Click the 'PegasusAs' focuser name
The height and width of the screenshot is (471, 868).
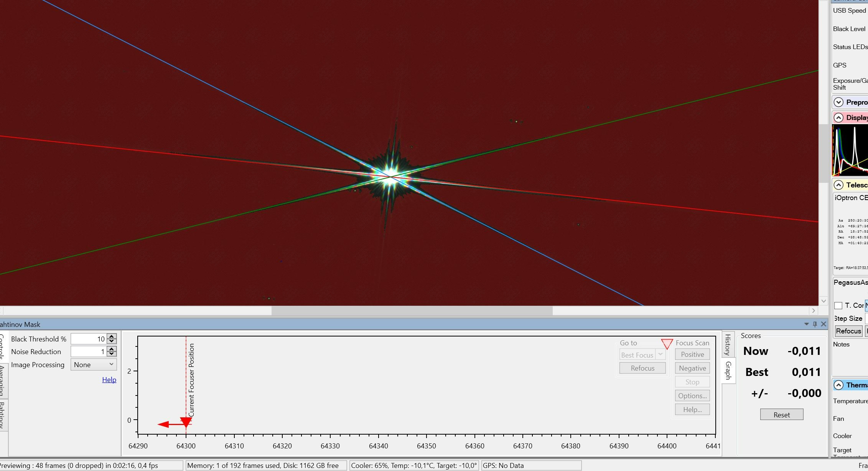point(850,283)
